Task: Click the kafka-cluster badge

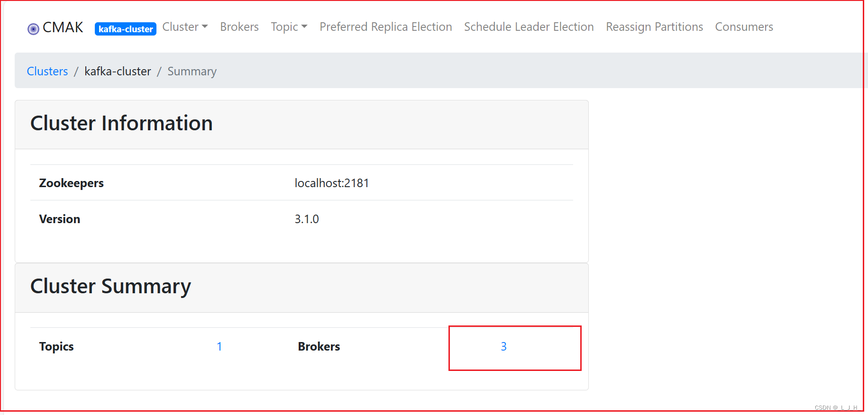Action: pyautogui.click(x=125, y=28)
